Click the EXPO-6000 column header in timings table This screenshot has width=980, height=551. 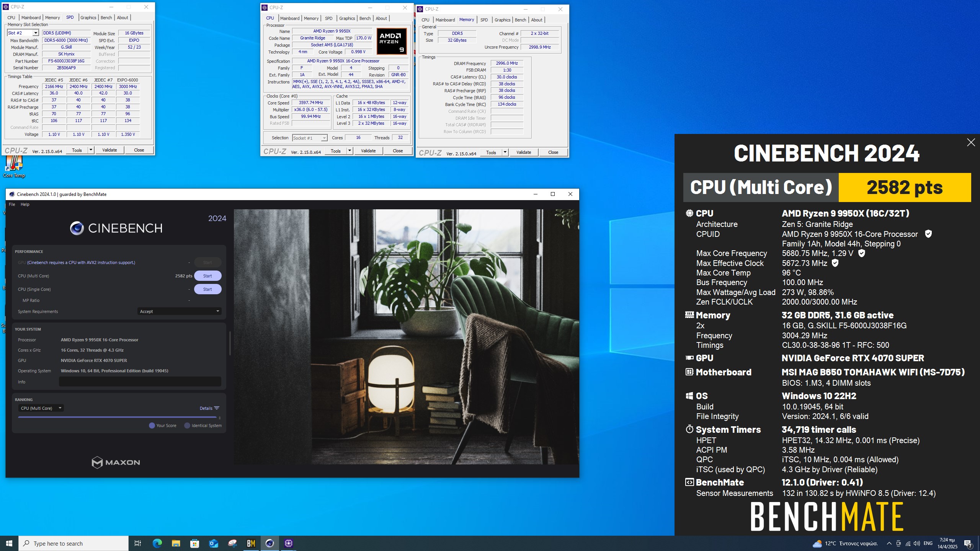point(127,80)
